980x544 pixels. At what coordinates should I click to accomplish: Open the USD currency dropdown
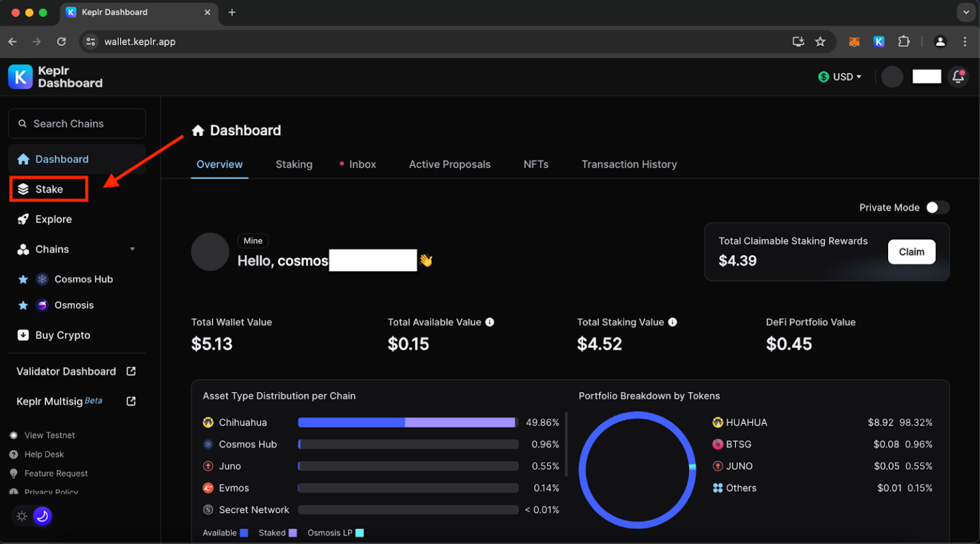click(x=840, y=77)
